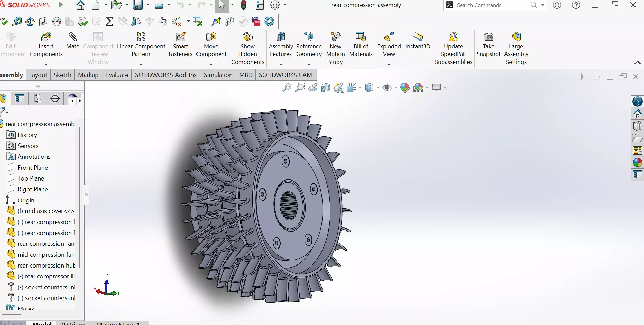Create a New document from title bar
The width and height of the screenshot is (644, 325).
(96, 5)
